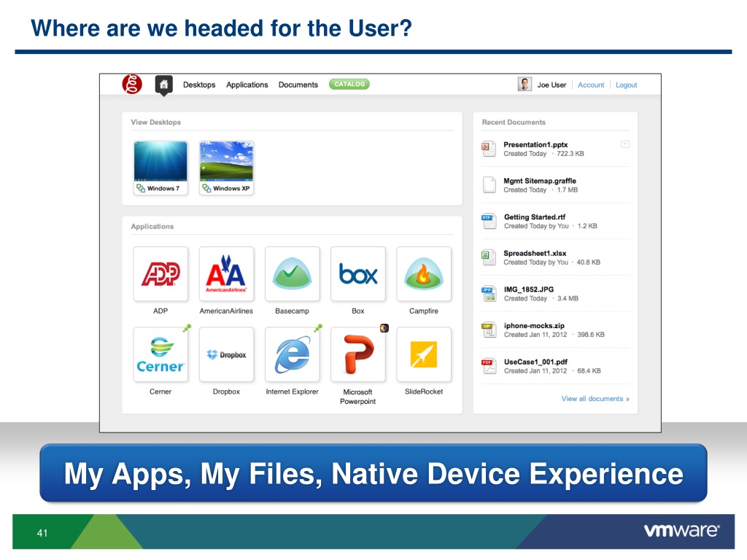Screen dimensions: 747x560
Task: Click the Mgmt Sitemap.graffle file icon
Action: click(489, 184)
